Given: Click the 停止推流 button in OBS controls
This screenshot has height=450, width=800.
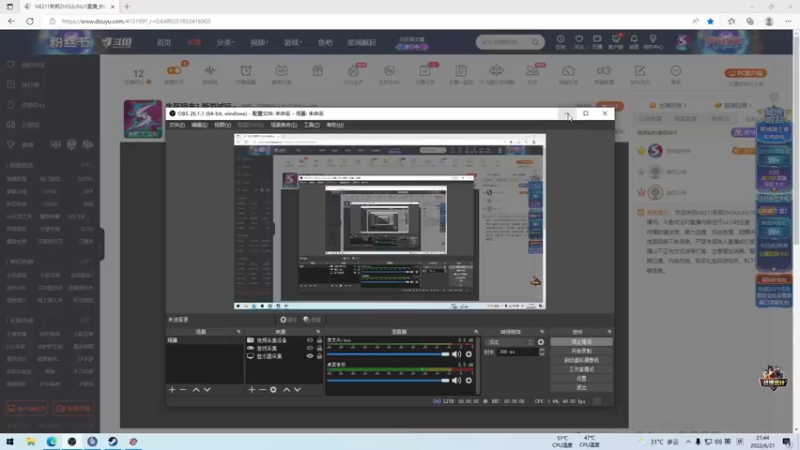Looking at the screenshot, I should coord(581,342).
